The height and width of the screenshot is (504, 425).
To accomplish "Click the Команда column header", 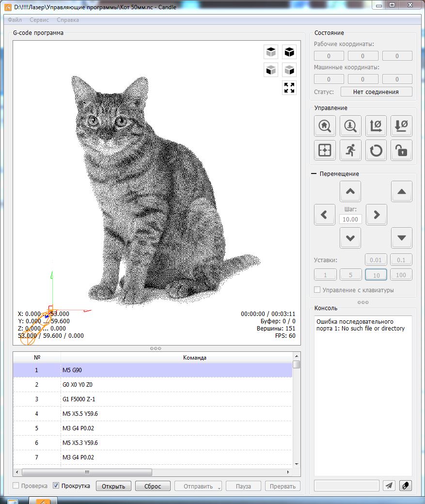I will 195,358.
